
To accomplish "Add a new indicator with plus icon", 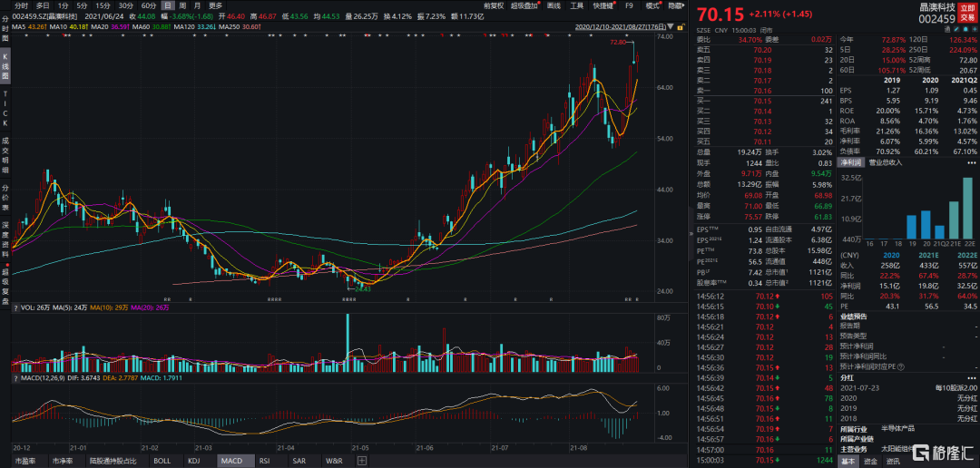I will [362, 461].
